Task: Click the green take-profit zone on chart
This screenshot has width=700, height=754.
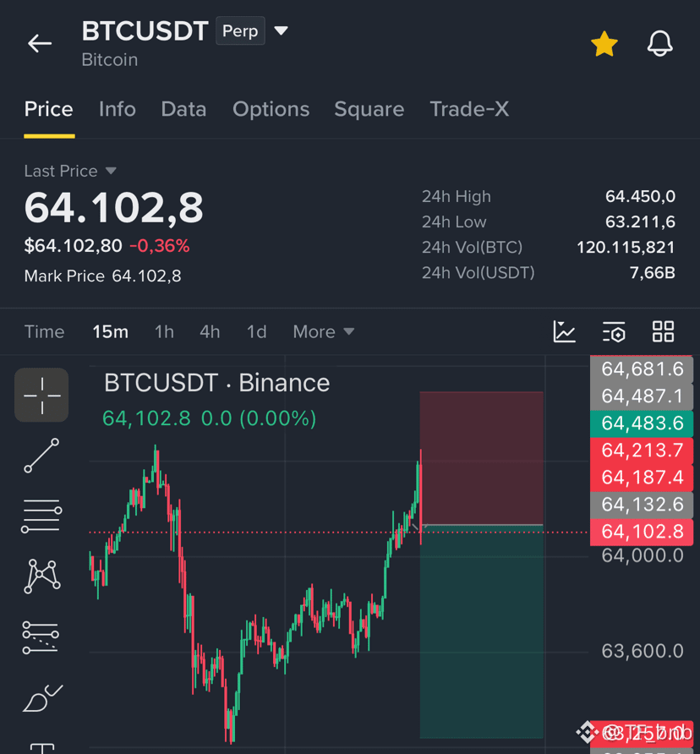Action: tap(482, 632)
